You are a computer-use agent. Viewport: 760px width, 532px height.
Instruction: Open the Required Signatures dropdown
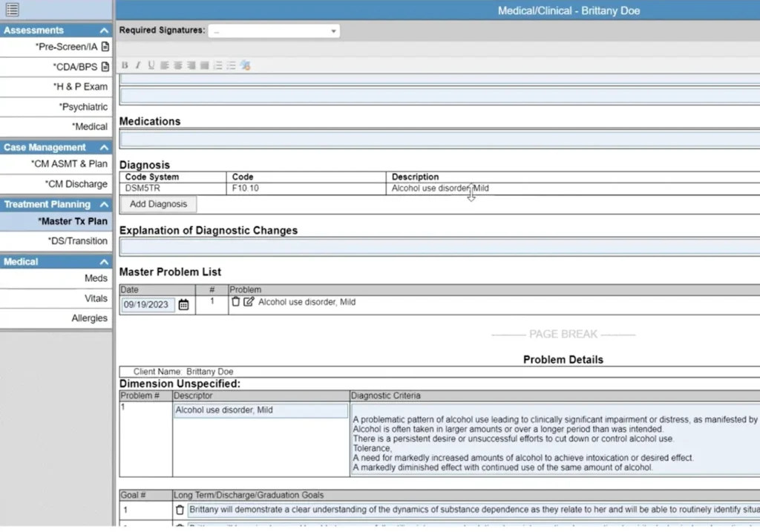click(x=274, y=30)
